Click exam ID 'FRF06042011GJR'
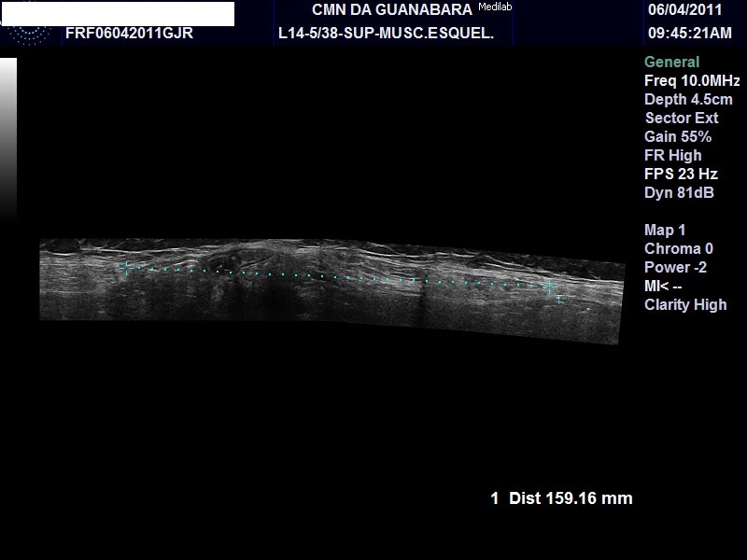Viewport: 747px width, 560px height. [129, 34]
